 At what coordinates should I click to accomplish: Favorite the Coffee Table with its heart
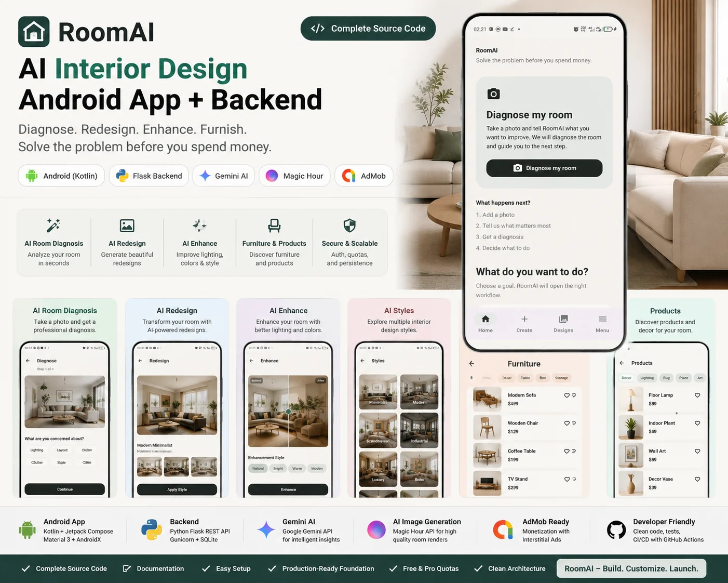pos(567,451)
